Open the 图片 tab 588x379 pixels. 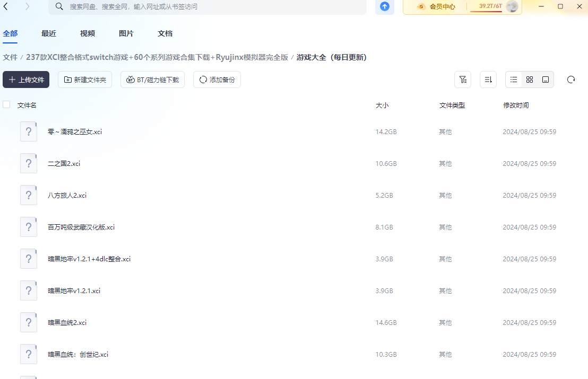[x=126, y=33]
